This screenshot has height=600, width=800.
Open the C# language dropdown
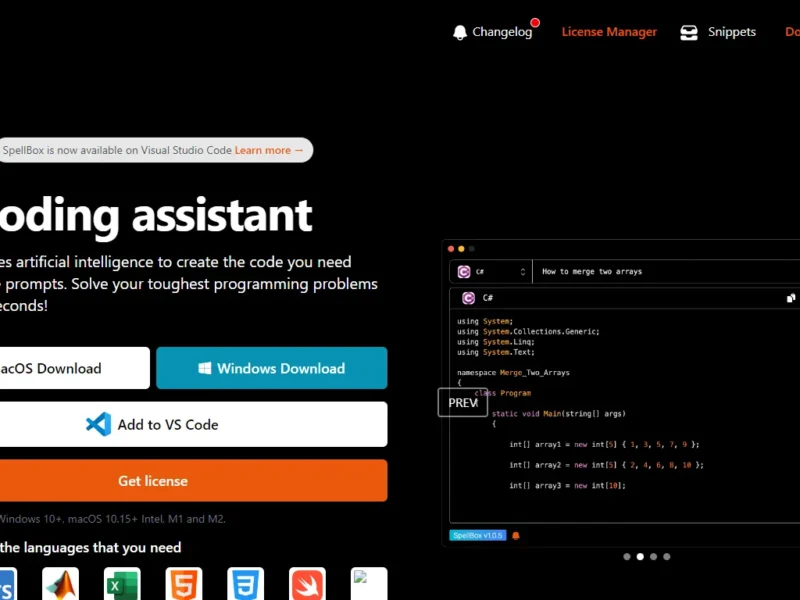[x=491, y=272]
